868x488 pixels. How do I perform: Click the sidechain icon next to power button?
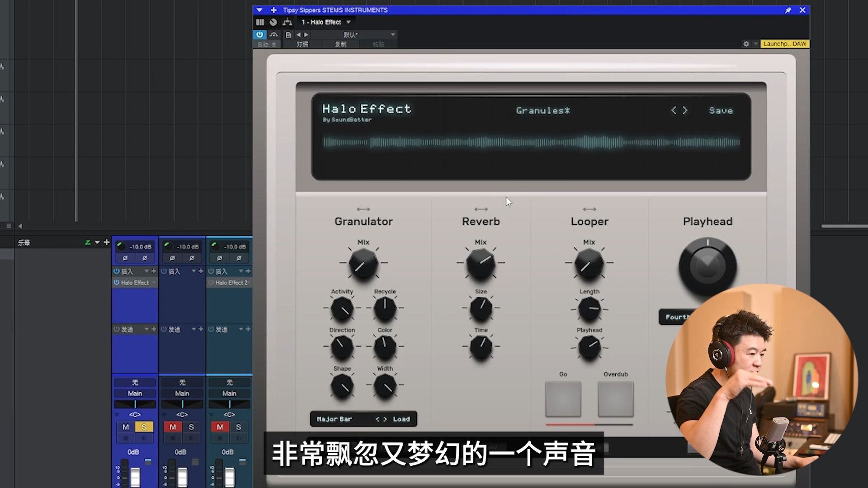tap(274, 34)
